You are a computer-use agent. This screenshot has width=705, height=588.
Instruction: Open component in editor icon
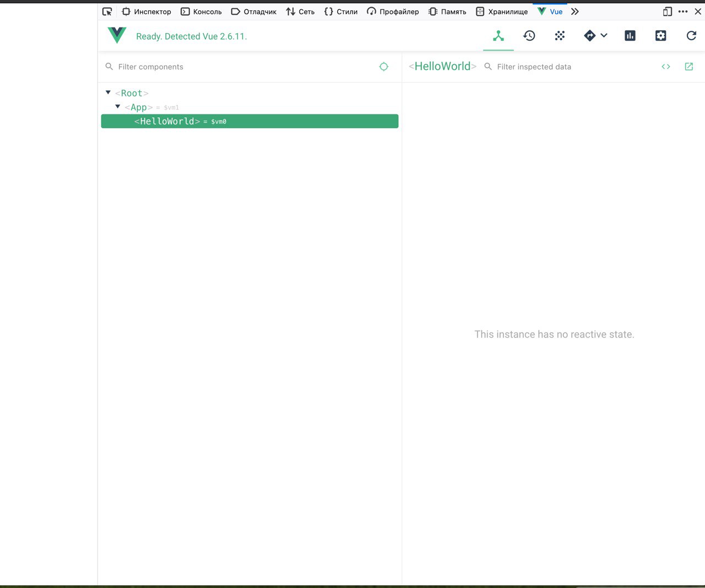click(x=689, y=67)
